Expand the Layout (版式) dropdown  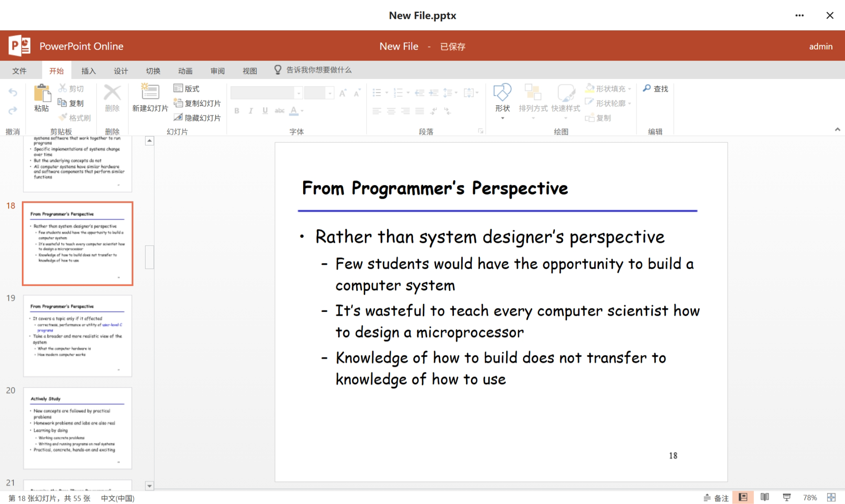(x=187, y=88)
